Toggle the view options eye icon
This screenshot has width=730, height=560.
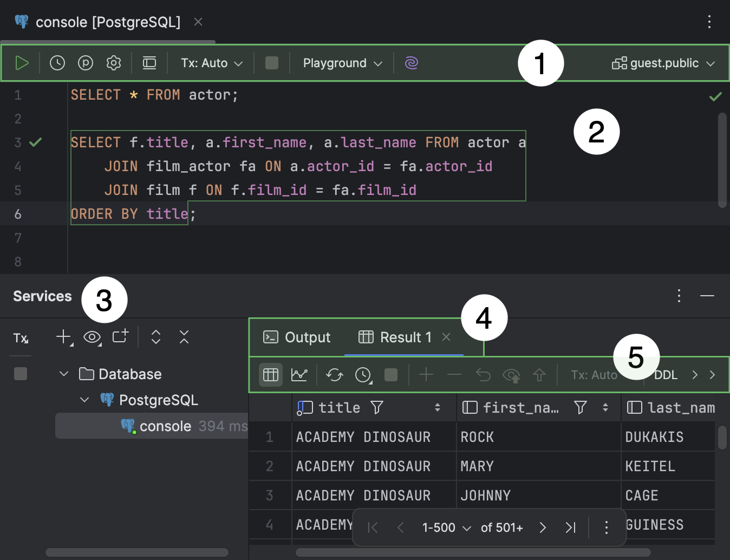pos(92,337)
